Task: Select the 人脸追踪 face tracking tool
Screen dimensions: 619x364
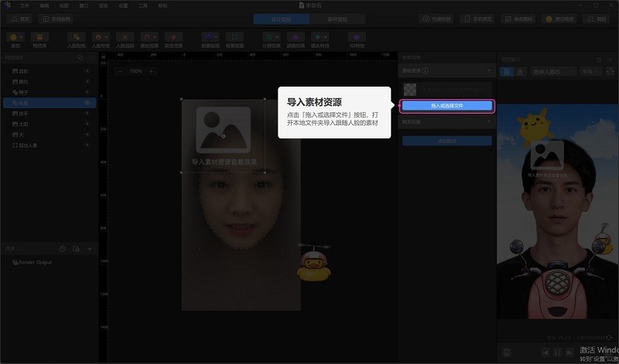Action: click(x=125, y=39)
